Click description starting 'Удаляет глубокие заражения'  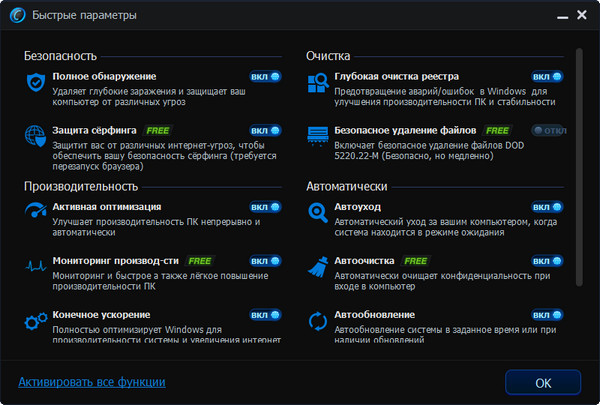click(149, 97)
